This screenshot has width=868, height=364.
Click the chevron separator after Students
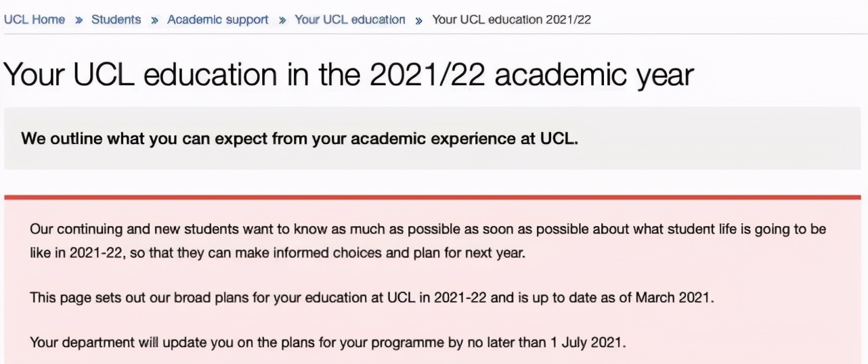(154, 20)
